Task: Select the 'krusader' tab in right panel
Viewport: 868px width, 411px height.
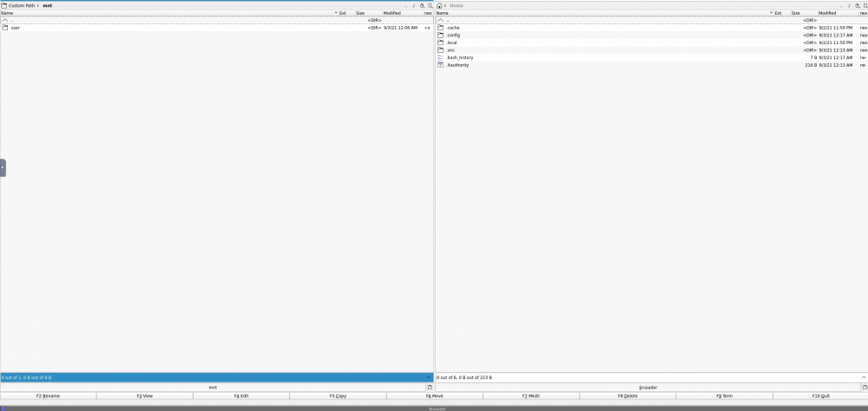Action: pos(648,388)
